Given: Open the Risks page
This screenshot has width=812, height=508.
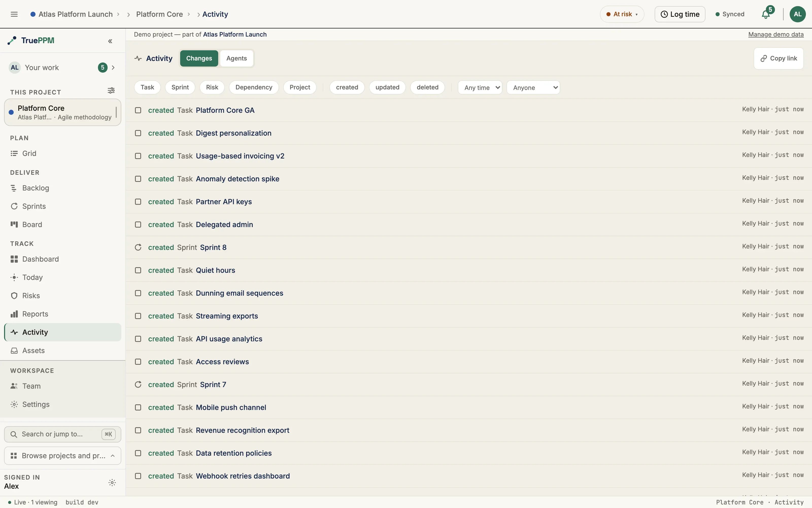Looking at the screenshot, I should 63,296.
